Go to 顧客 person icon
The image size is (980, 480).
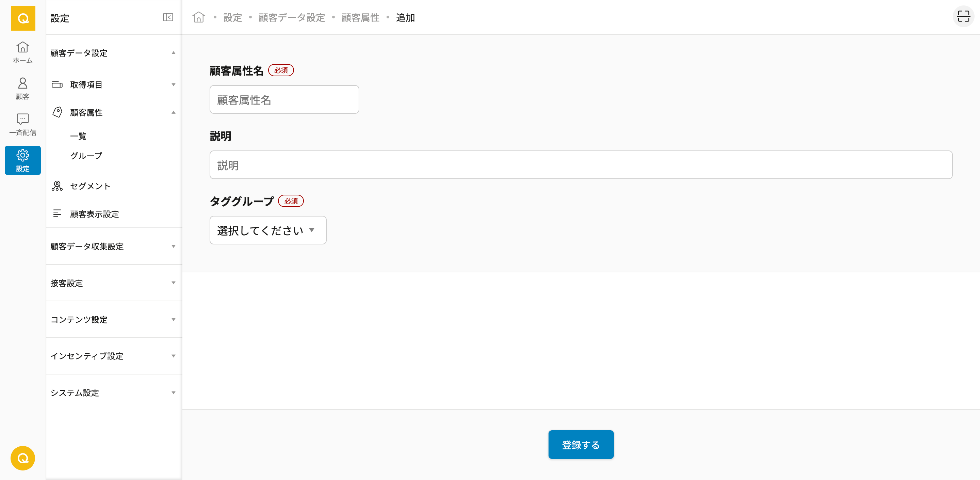(22, 88)
